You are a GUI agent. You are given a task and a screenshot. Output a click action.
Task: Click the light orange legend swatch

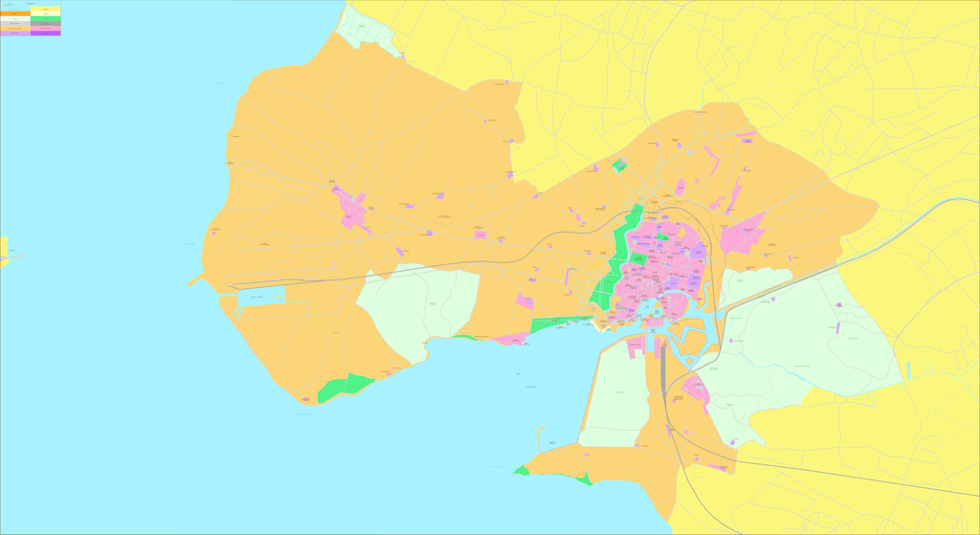point(15,29)
